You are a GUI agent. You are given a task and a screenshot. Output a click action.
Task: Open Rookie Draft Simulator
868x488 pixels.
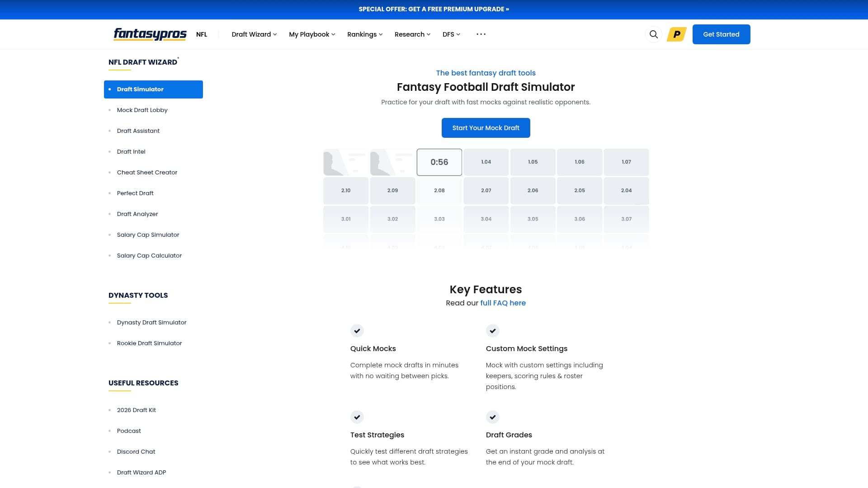tap(149, 343)
